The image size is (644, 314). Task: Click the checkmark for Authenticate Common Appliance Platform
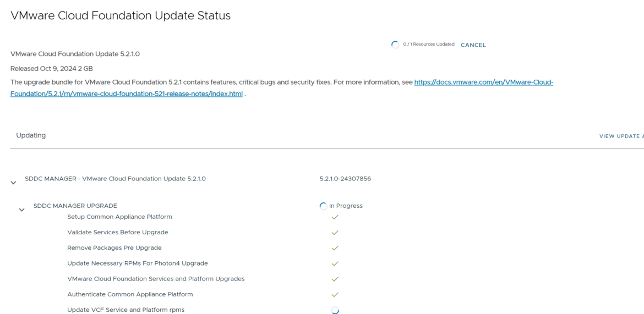point(335,294)
